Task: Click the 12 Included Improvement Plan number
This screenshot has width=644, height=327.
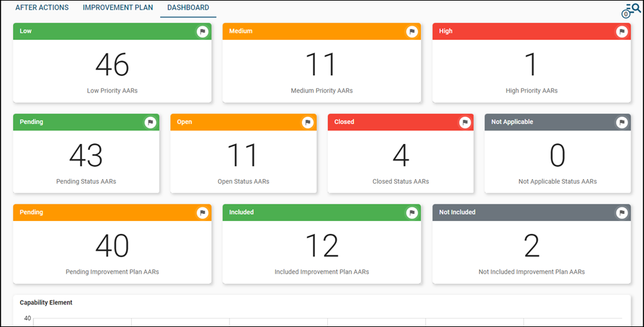Action: coord(321,246)
